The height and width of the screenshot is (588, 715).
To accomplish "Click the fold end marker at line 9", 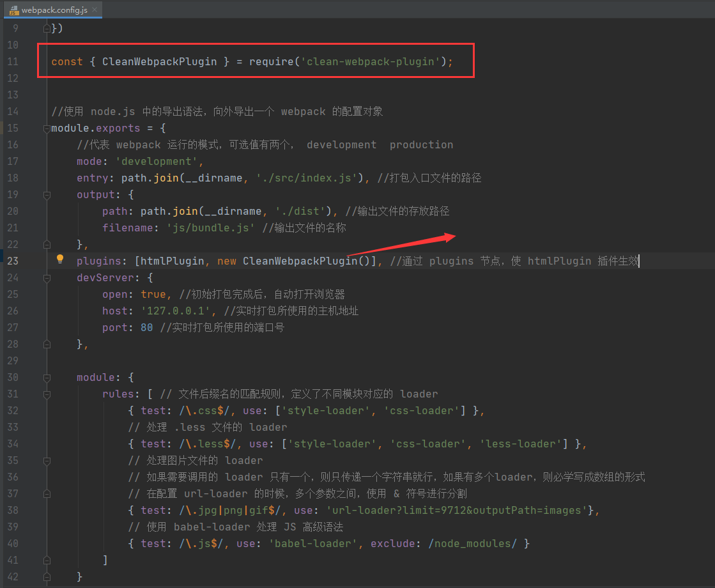I will tap(47, 29).
